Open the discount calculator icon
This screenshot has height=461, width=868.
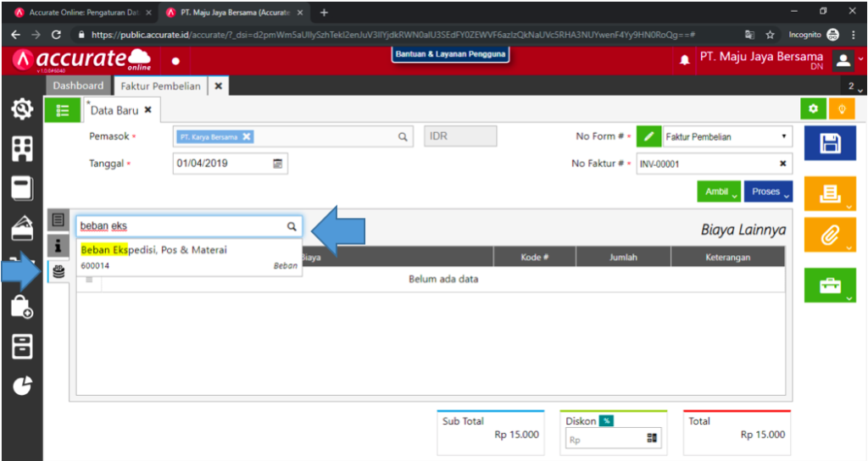652,438
